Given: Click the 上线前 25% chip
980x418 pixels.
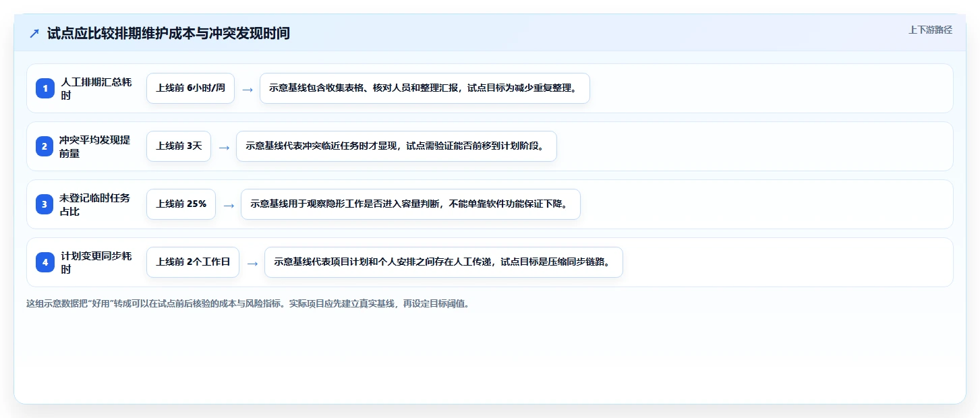Looking at the screenshot, I should (x=181, y=204).
